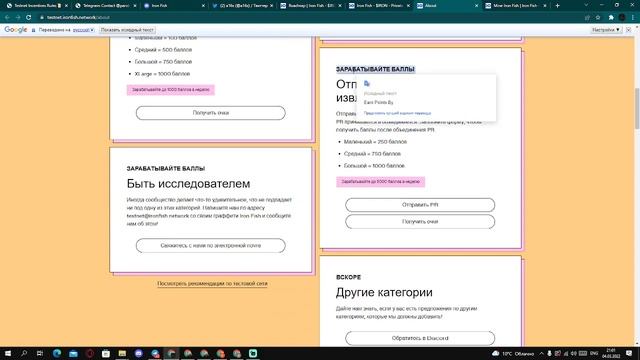Open the browser extensions puzzle icon
Image resolution: width=640 pixels, height=360 pixels.
point(611,18)
